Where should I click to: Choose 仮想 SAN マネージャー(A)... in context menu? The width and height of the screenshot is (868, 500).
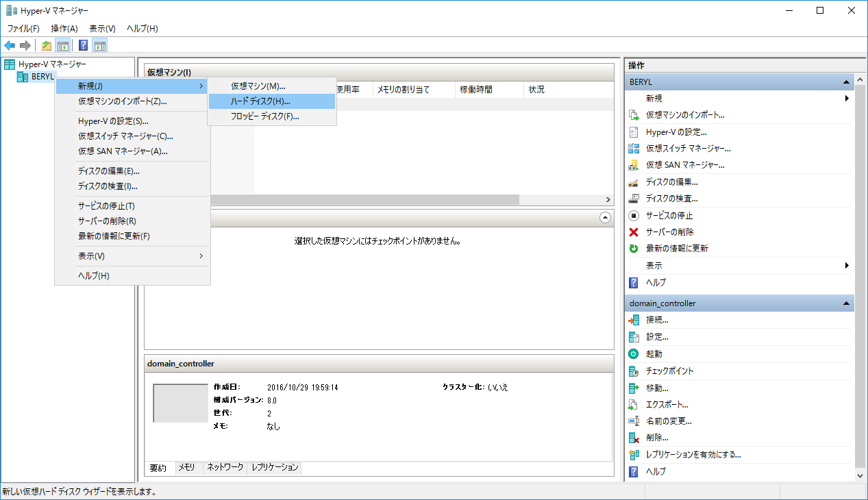coord(132,151)
